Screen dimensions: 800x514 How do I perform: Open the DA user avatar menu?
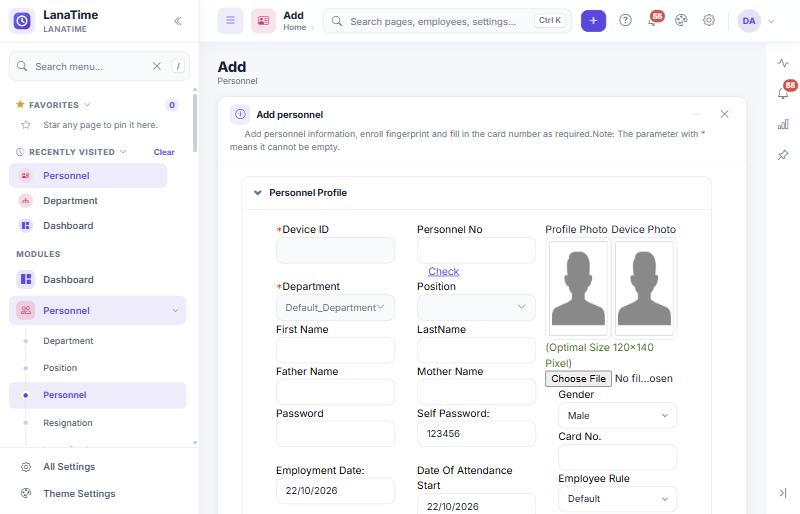click(749, 21)
